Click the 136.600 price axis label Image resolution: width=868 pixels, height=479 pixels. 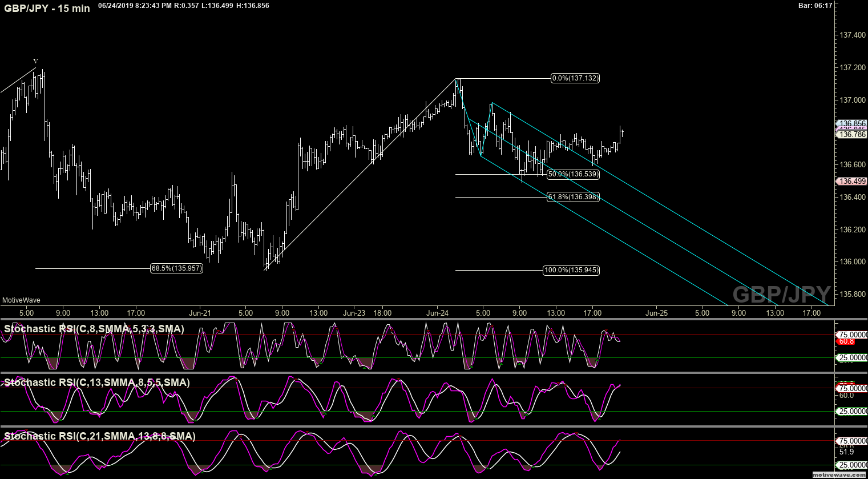(x=853, y=164)
